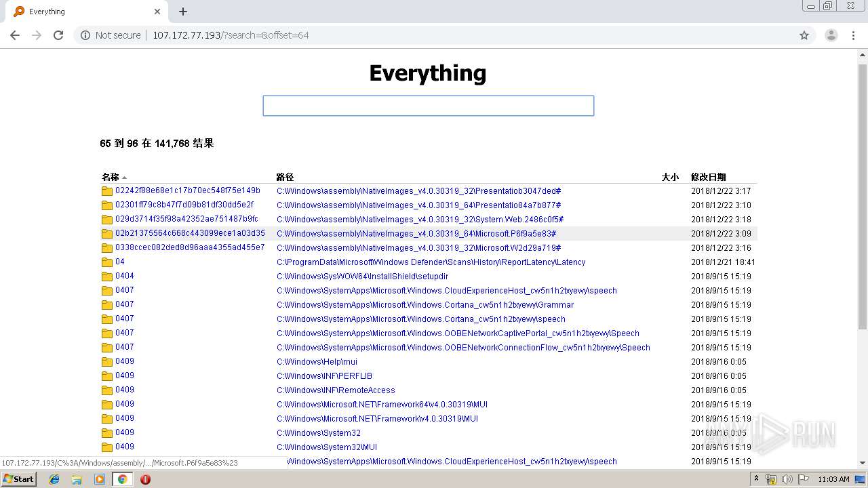The width and height of the screenshot is (868, 488).
Task: Open Chrome three-dot menu
Action: [x=853, y=35]
